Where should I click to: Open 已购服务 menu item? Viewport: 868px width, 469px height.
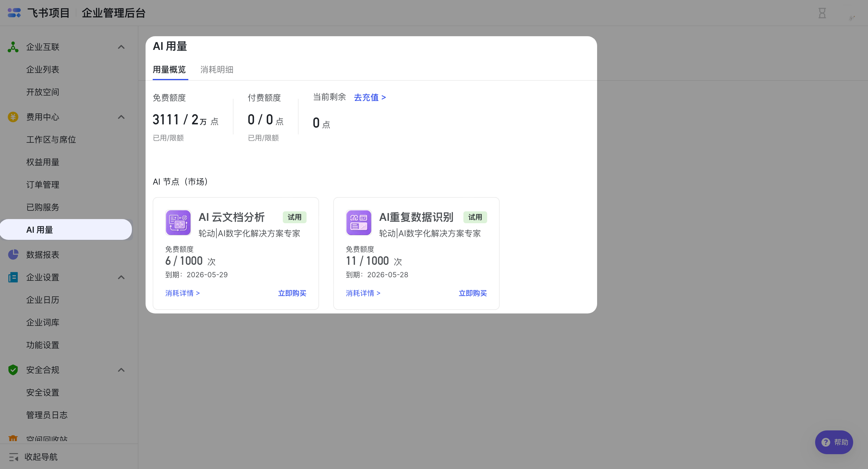[x=43, y=207]
